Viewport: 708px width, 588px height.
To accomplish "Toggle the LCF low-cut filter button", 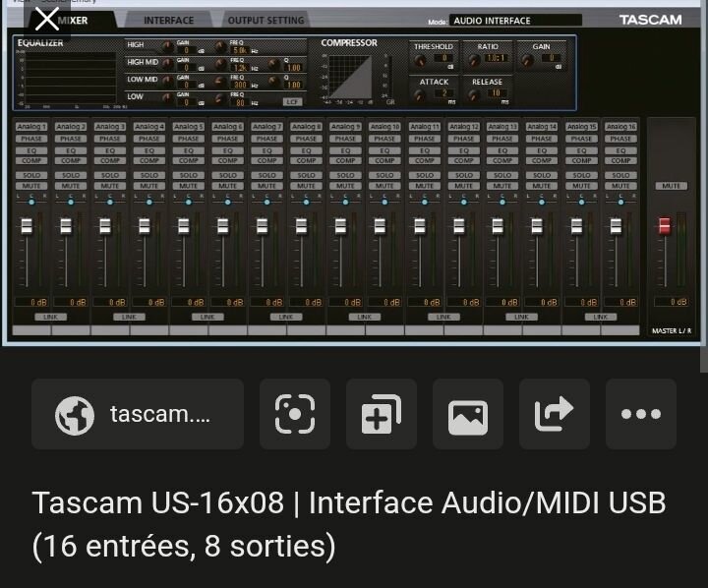I will pos(292,102).
